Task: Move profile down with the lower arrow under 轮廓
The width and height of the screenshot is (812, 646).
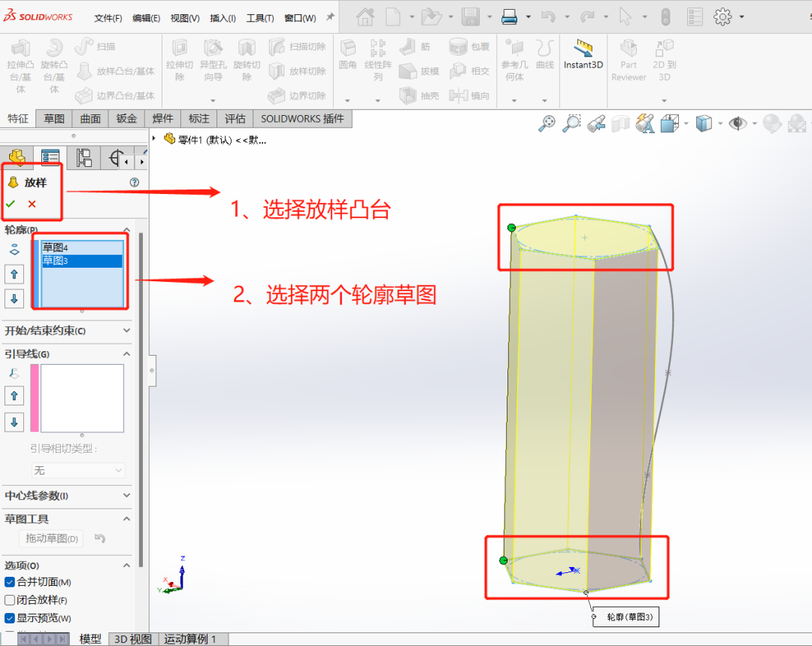Action: (x=14, y=299)
